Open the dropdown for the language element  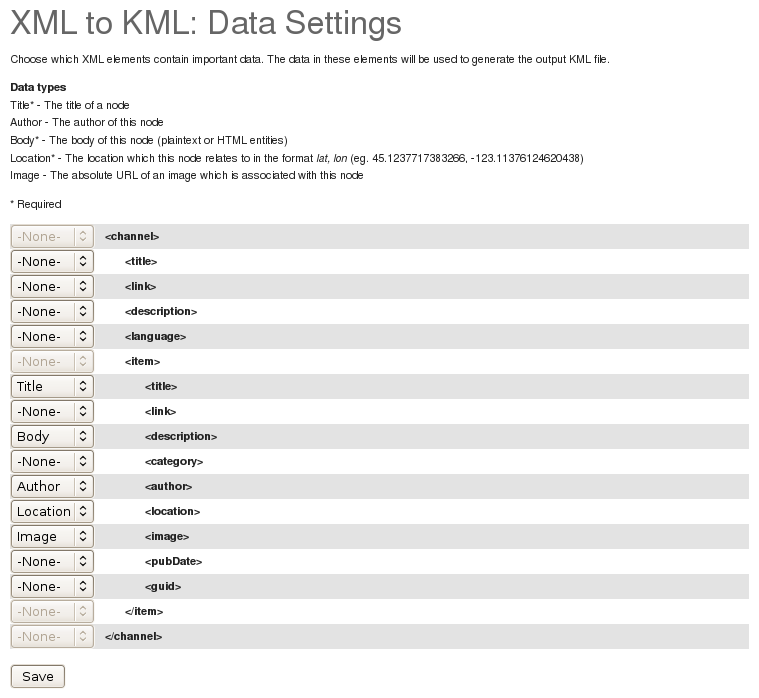[x=52, y=336]
